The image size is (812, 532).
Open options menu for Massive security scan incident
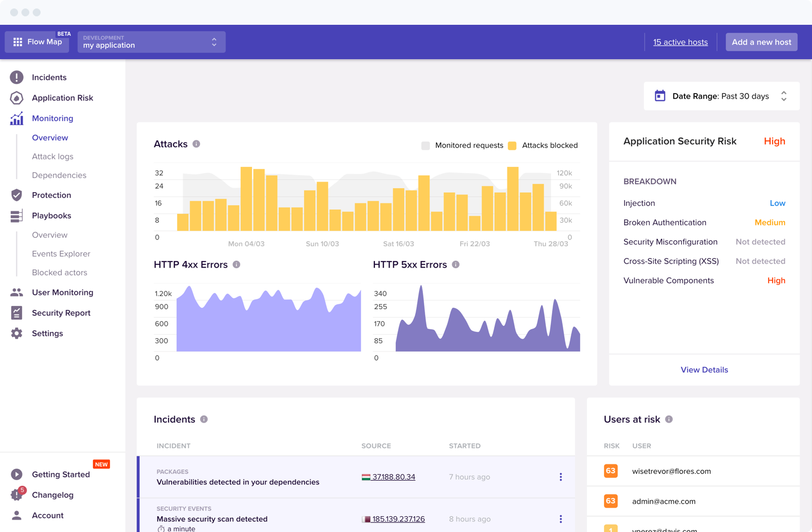coord(561,519)
